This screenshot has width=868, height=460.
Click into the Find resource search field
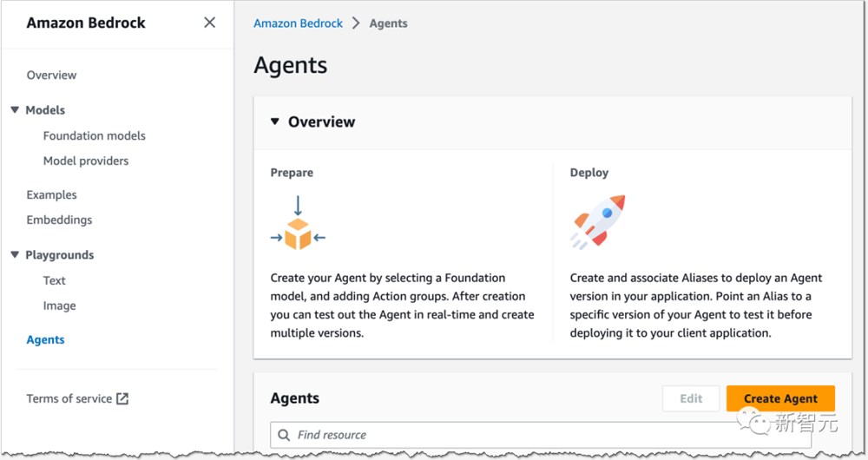(x=541, y=435)
